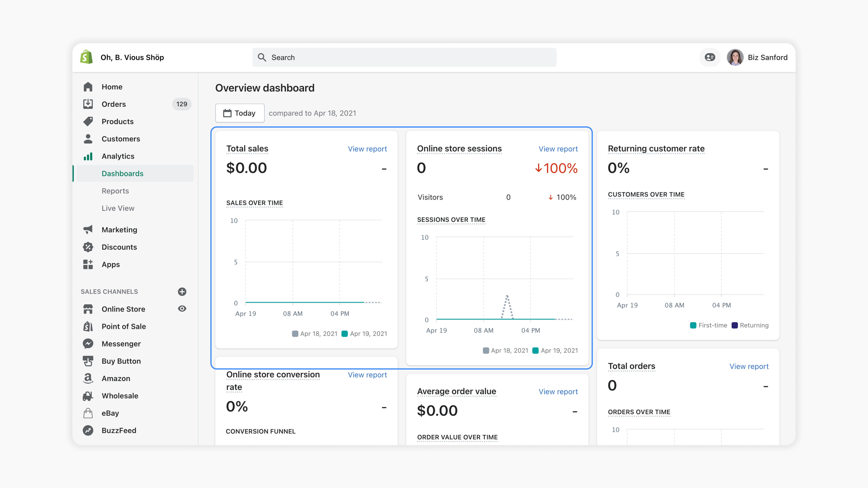Click the CONVERSION FUNNEL heading

[x=261, y=431]
